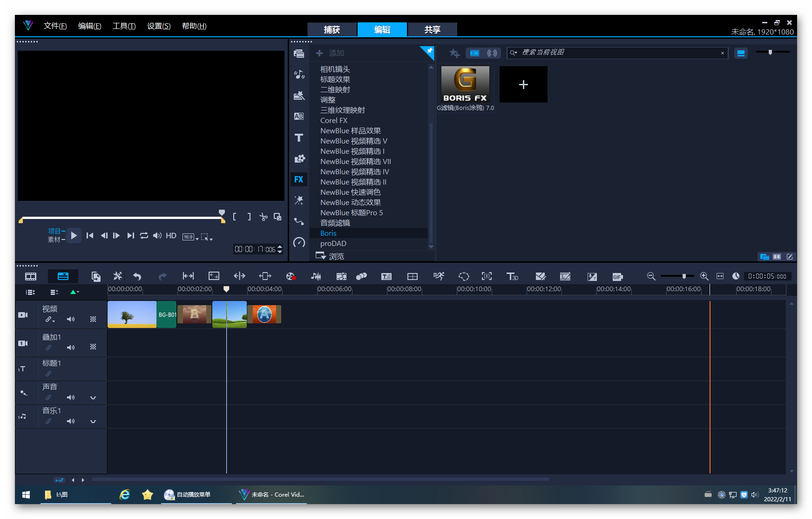Open Internet Explorer from the taskbar
Viewport: 812px width, 519px height.
pyautogui.click(x=125, y=494)
